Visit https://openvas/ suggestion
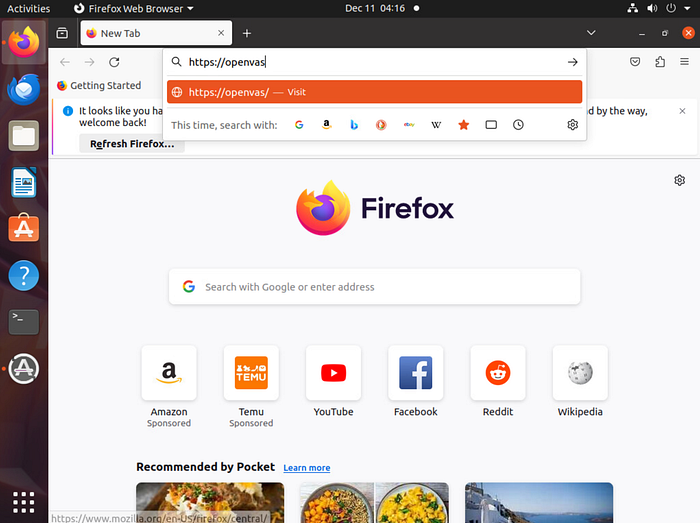700x523 pixels. [375, 92]
